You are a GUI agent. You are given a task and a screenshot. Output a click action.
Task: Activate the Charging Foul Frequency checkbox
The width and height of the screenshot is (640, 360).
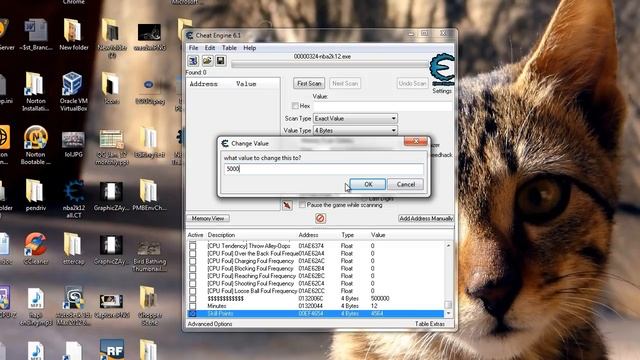(193, 261)
